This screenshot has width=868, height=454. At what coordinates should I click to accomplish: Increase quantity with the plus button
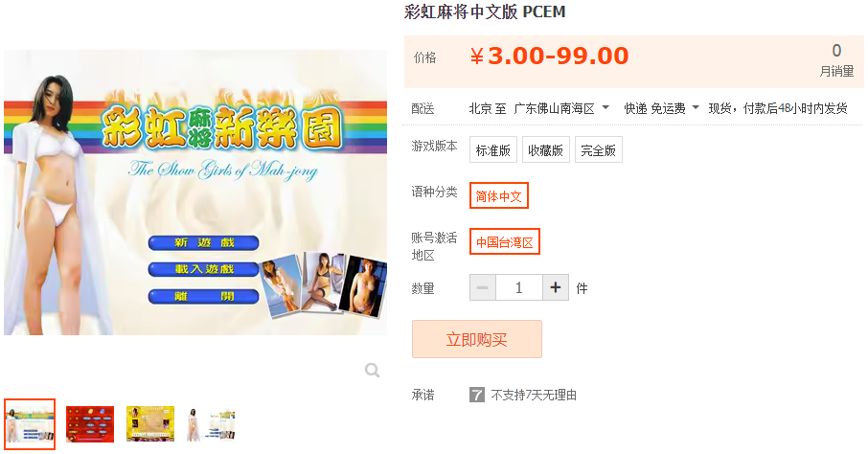pos(556,287)
